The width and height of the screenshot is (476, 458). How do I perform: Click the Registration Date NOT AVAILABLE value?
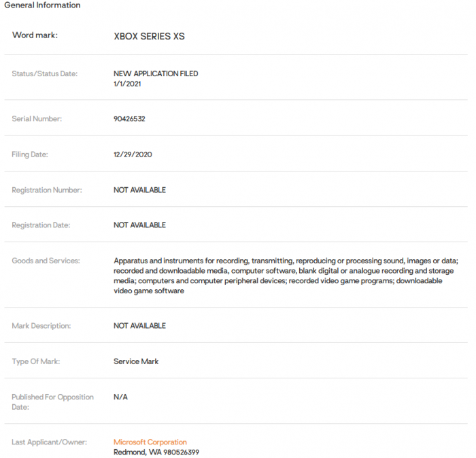(x=139, y=225)
